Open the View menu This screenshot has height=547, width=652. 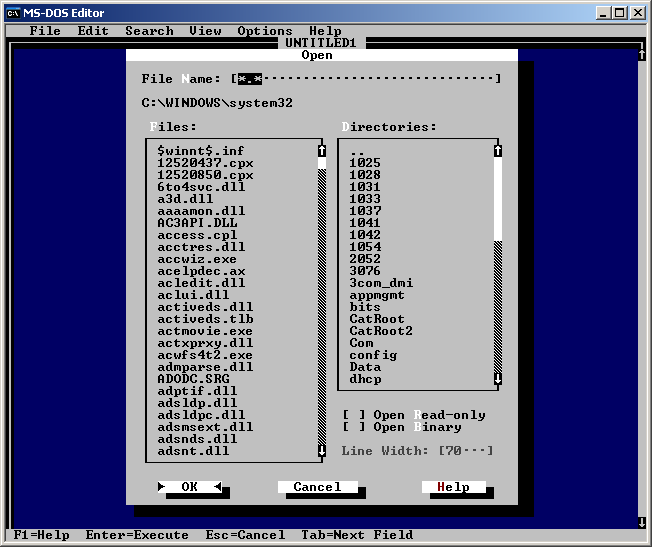click(x=205, y=31)
